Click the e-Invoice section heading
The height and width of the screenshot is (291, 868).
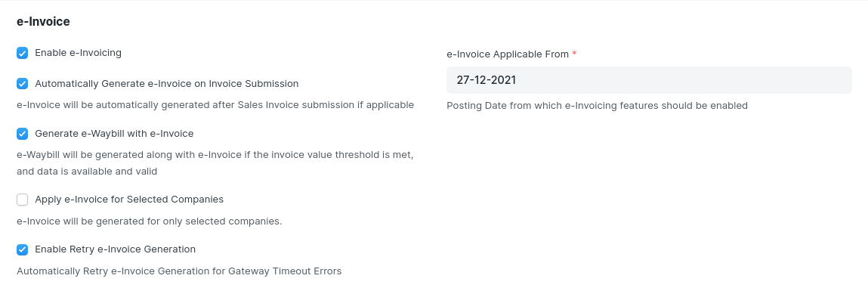click(x=43, y=22)
